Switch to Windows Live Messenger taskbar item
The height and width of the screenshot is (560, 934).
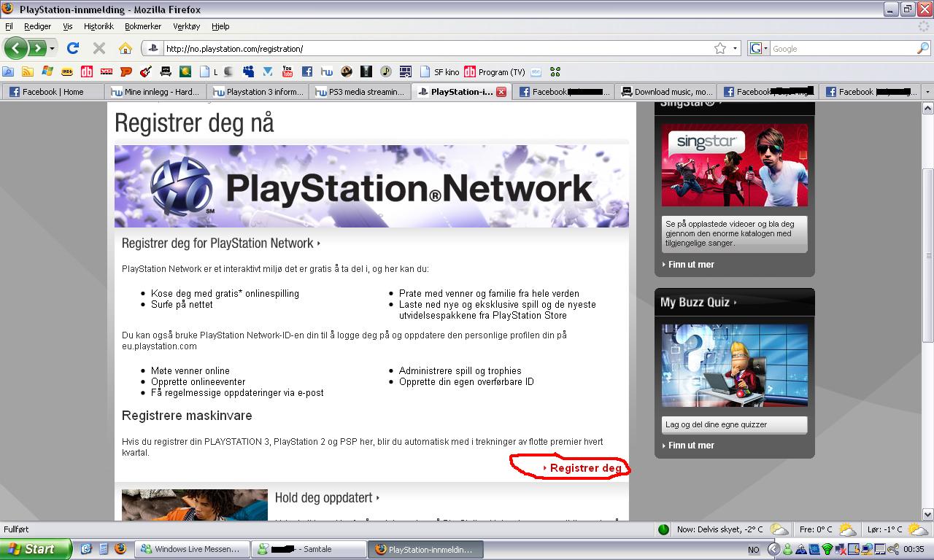click(192, 549)
